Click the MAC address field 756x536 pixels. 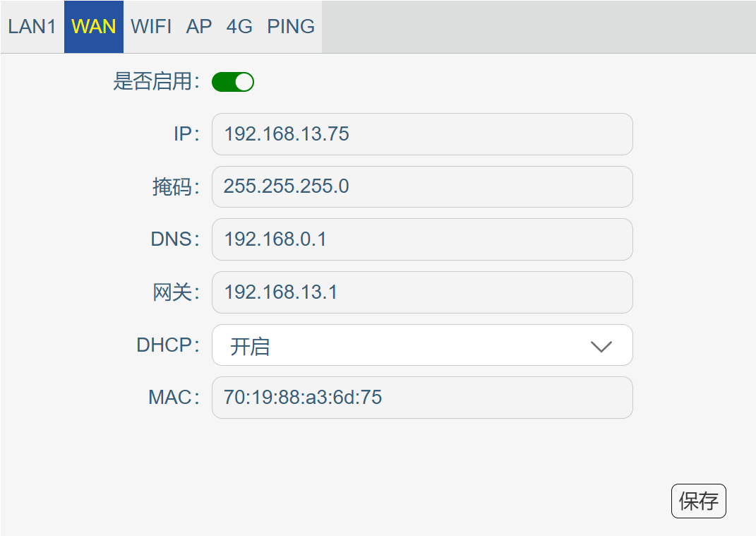coord(422,398)
